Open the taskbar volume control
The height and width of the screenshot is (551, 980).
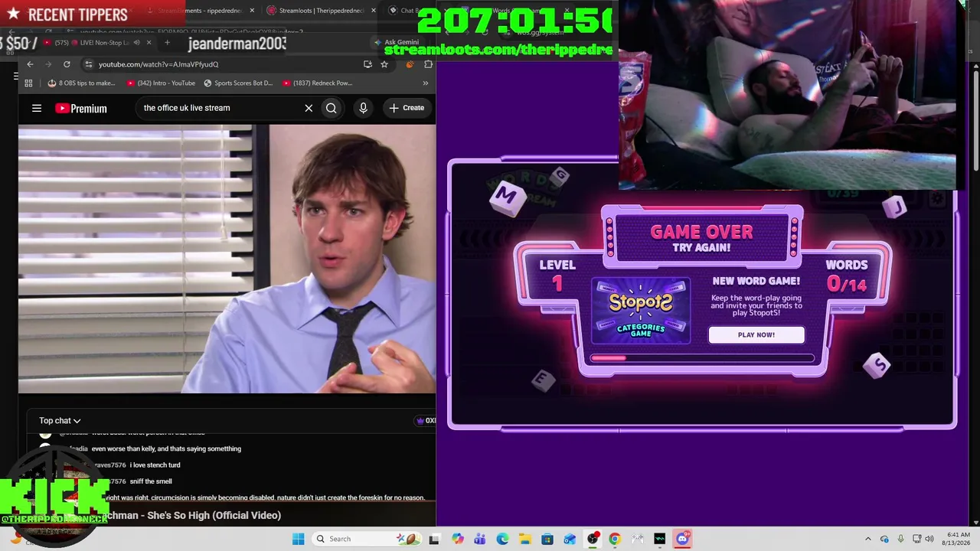click(929, 539)
